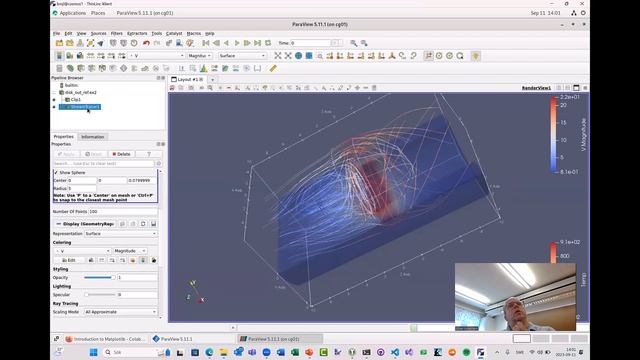Toggle color legend visibility toolbar icon
Screen dimensions: 640x360
coord(60,56)
